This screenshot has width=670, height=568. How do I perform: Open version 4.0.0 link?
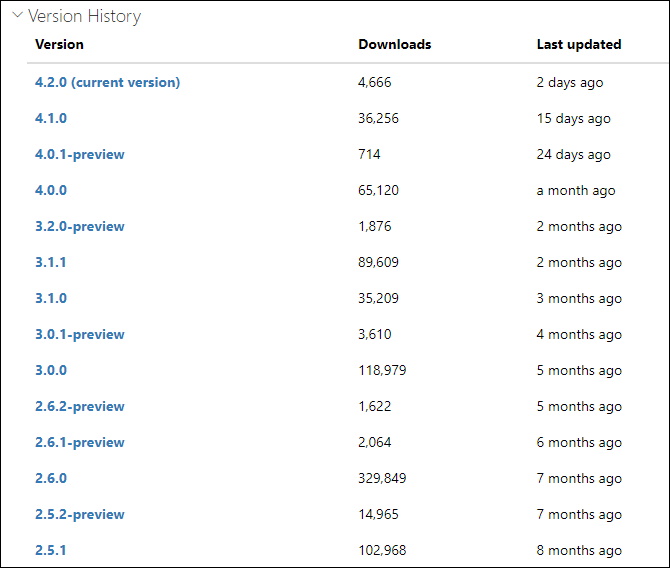[51, 190]
